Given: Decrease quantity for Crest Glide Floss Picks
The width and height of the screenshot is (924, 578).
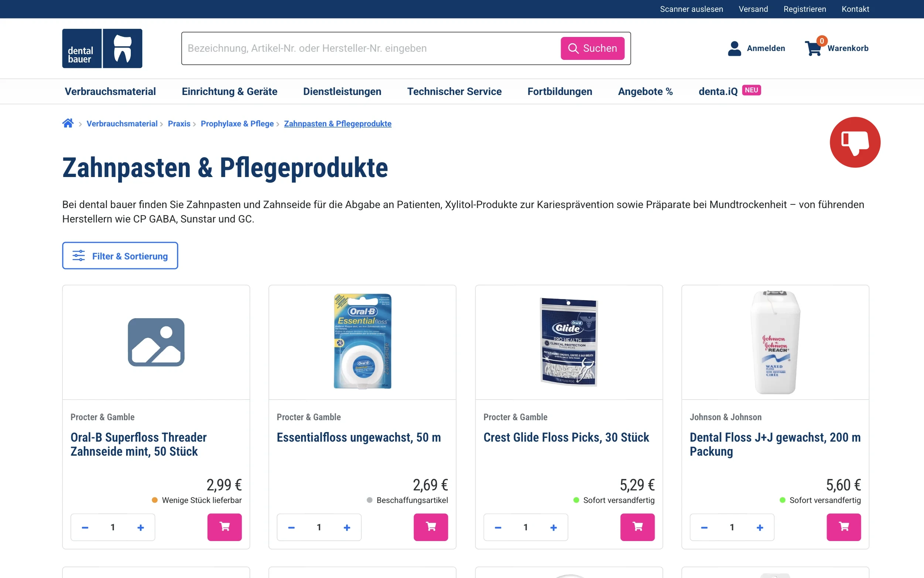Looking at the screenshot, I should tap(498, 527).
